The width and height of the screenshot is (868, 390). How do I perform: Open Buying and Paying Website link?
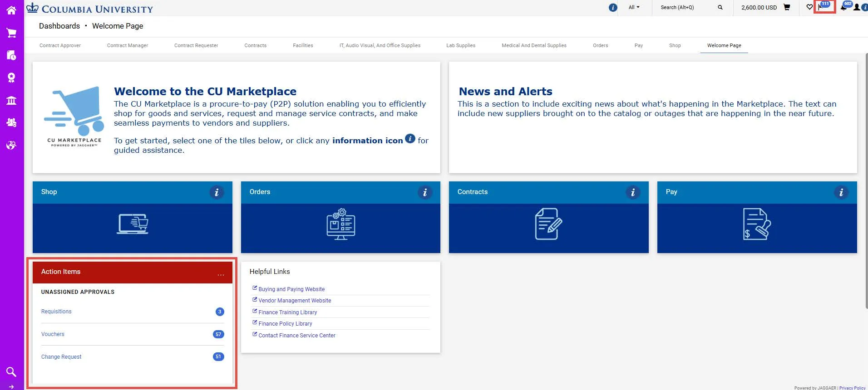(x=291, y=289)
